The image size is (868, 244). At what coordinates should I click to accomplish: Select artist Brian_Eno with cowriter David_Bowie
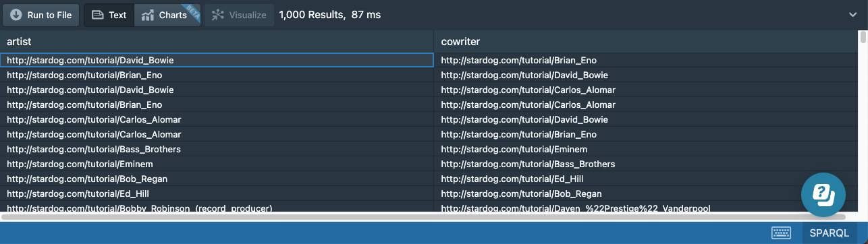pos(217,75)
